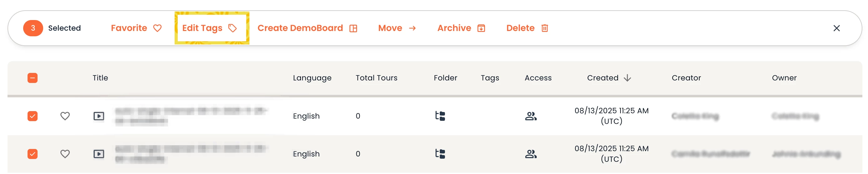Delete the selected demos
Screen dimensions: 868x174
point(527,28)
